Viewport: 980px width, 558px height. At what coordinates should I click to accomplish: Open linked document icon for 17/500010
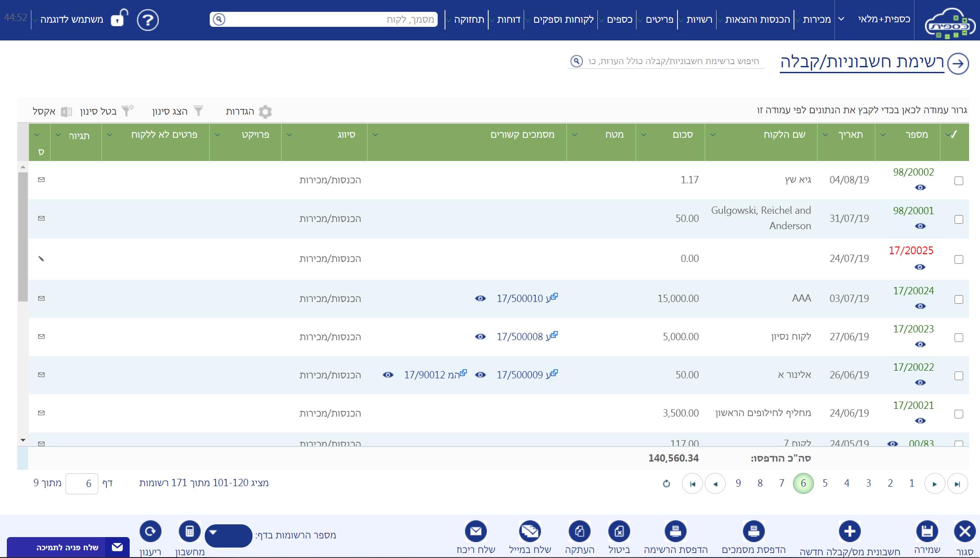pos(554,297)
